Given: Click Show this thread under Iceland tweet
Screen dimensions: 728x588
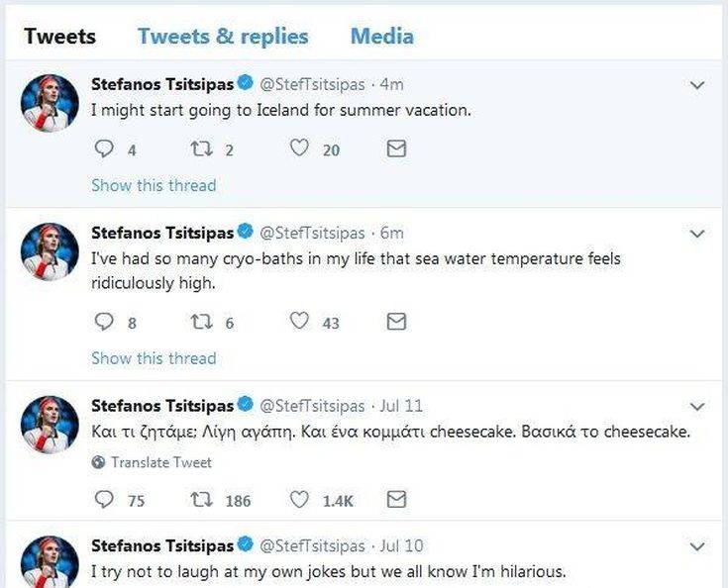Looking at the screenshot, I should point(154,185).
